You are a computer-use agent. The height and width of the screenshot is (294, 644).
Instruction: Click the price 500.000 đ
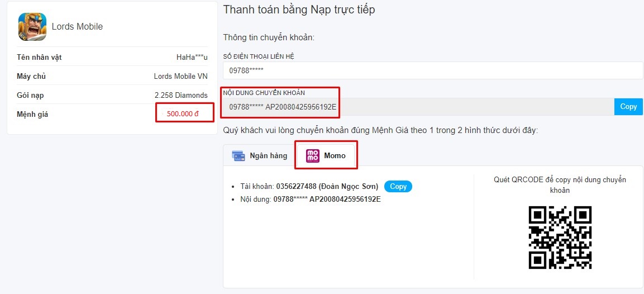point(183,114)
